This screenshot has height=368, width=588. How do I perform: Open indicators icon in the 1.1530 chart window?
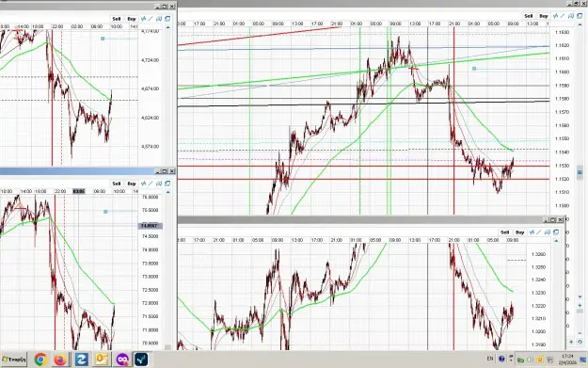tap(556, 16)
